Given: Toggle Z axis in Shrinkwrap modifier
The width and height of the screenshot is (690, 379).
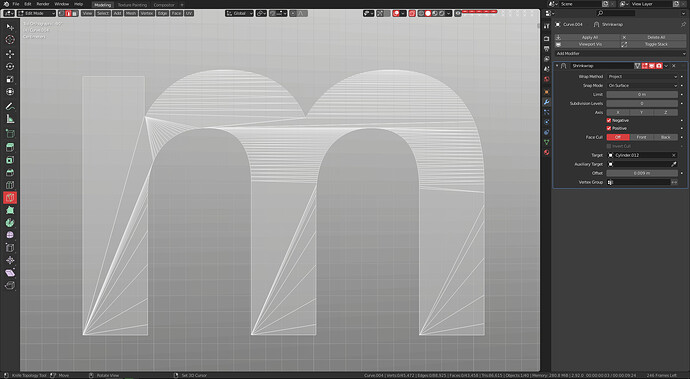Looking at the screenshot, I should point(666,112).
